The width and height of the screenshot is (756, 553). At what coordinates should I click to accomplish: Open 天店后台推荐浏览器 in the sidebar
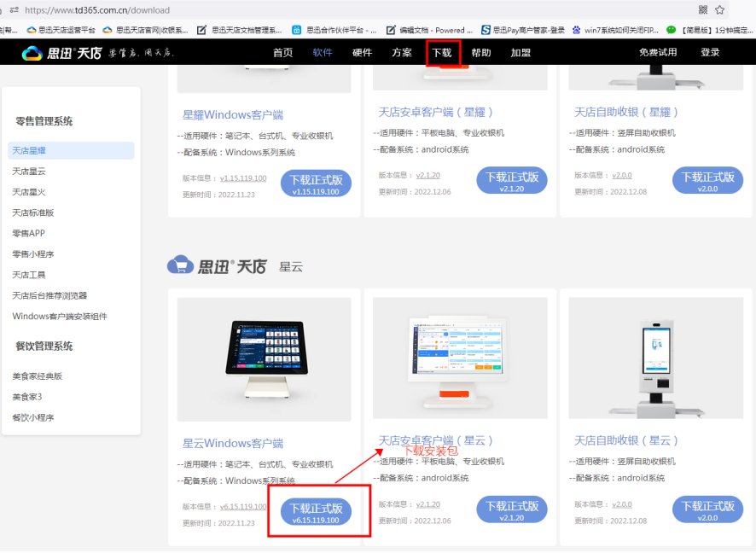point(49,295)
